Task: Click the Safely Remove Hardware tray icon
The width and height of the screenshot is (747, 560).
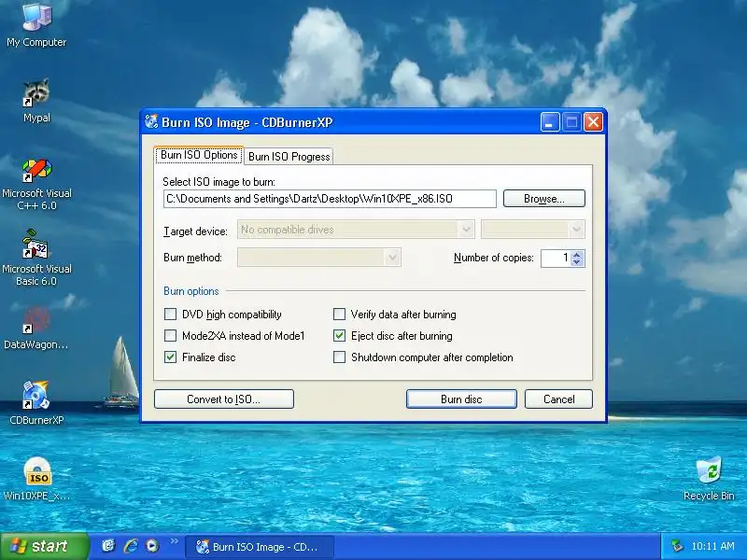Action: 676,546
